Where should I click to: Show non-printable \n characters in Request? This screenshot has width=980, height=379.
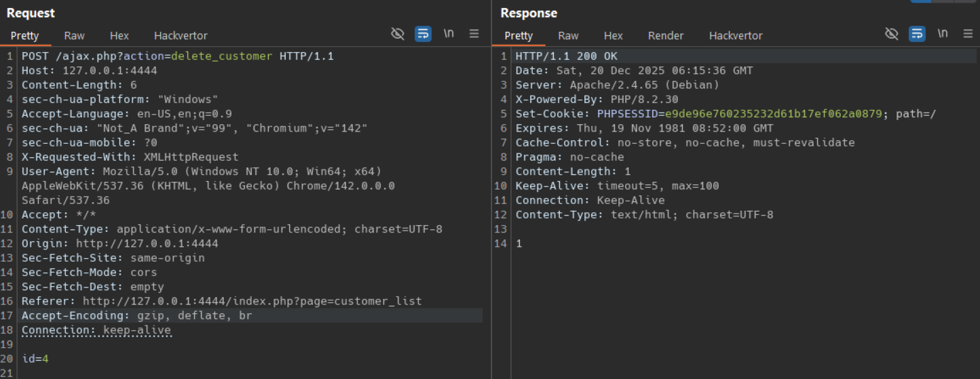tap(449, 34)
